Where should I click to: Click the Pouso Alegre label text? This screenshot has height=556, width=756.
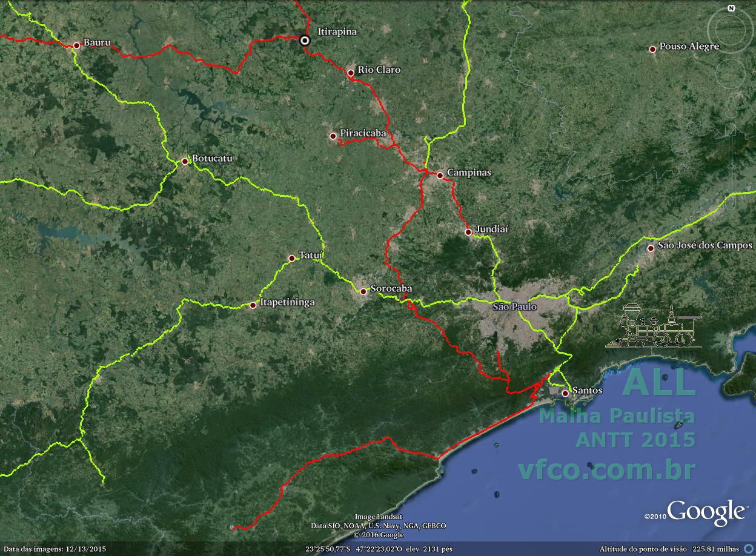tap(689, 46)
